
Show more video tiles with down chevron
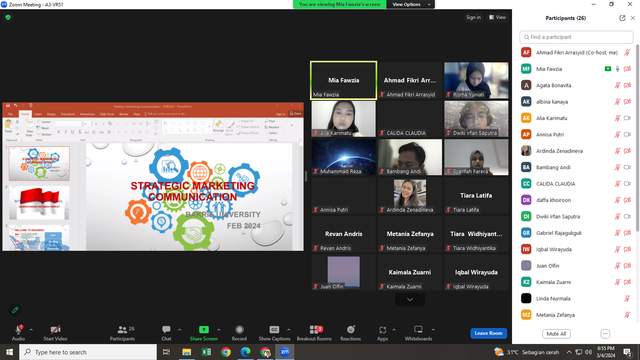(x=410, y=300)
